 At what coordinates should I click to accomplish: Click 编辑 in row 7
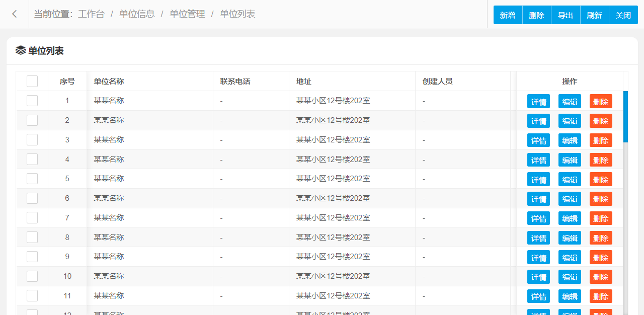click(x=570, y=218)
